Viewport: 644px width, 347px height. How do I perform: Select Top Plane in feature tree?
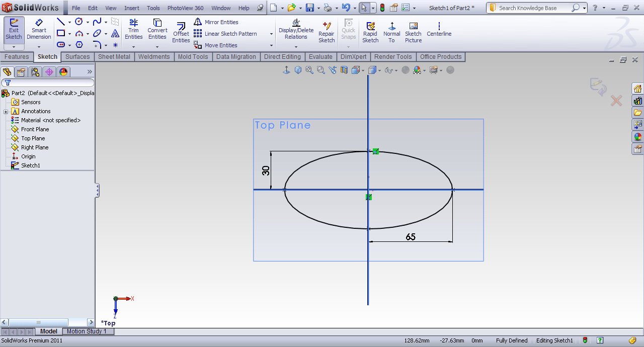coord(33,138)
